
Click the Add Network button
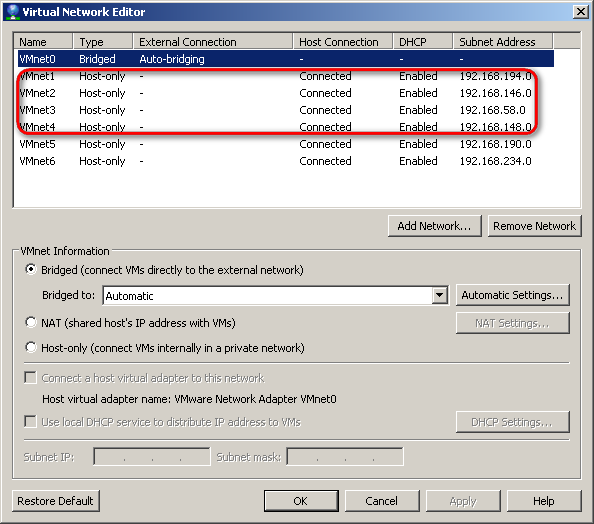(435, 226)
